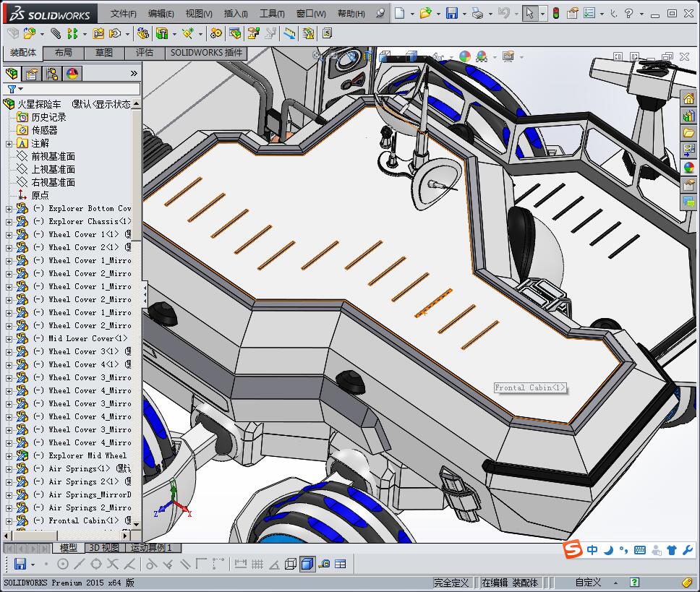
Task: Open the PropertyManager tab icon
Action: point(32,73)
